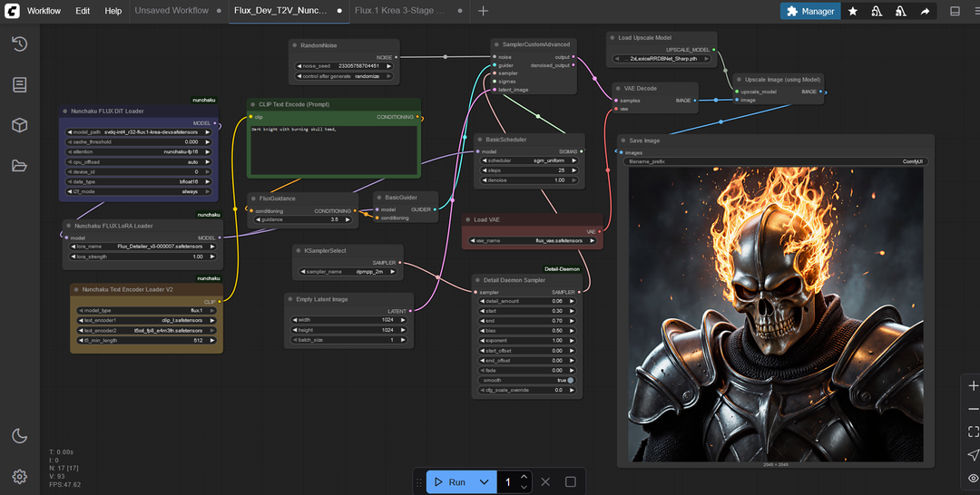Open the sampler_name dpmpp_2m combo
Screen dimensions: 980x495
tap(348, 272)
